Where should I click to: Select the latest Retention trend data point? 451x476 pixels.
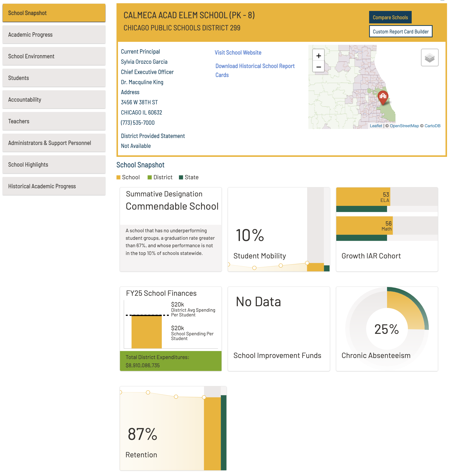(x=204, y=397)
